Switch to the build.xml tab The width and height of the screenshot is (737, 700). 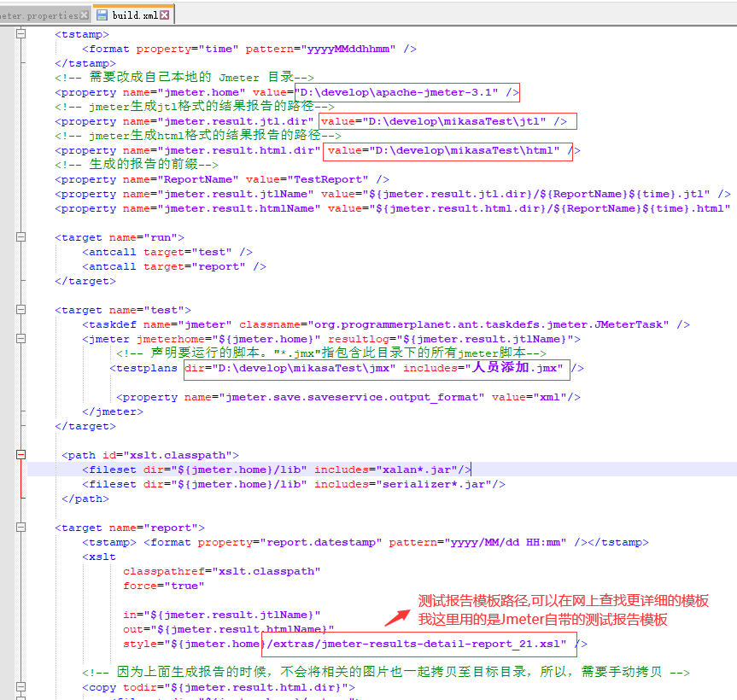click(134, 15)
